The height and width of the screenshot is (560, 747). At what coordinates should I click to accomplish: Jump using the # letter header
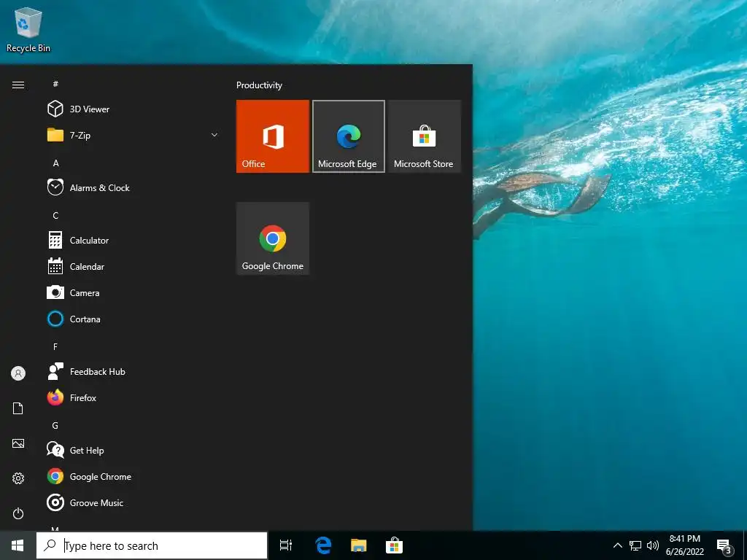click(x=55, y=84)
